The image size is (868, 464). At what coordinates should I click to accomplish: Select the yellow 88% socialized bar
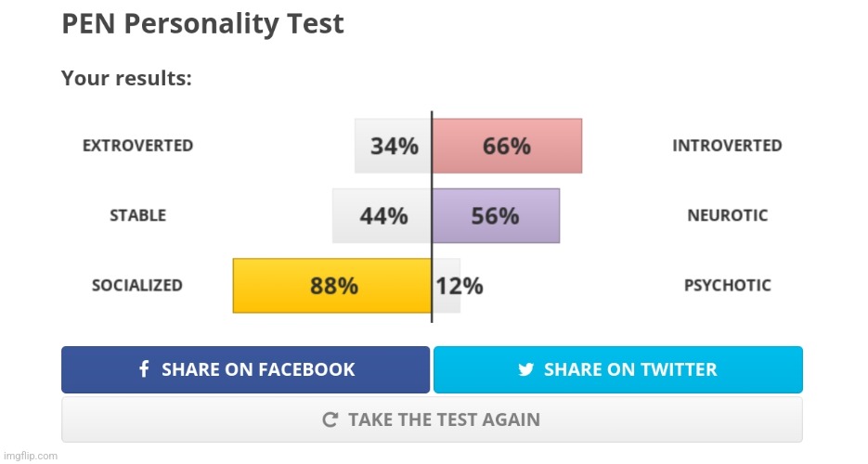click(x=332, y=286)
